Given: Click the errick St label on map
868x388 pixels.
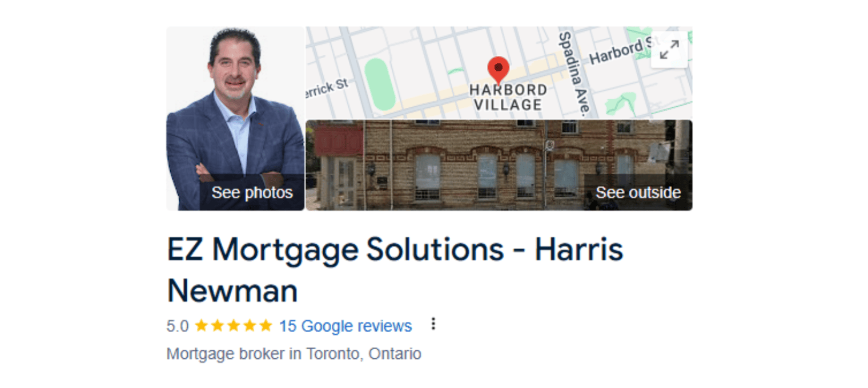Looking at the screenshot, I should click(x=327, y=88).
